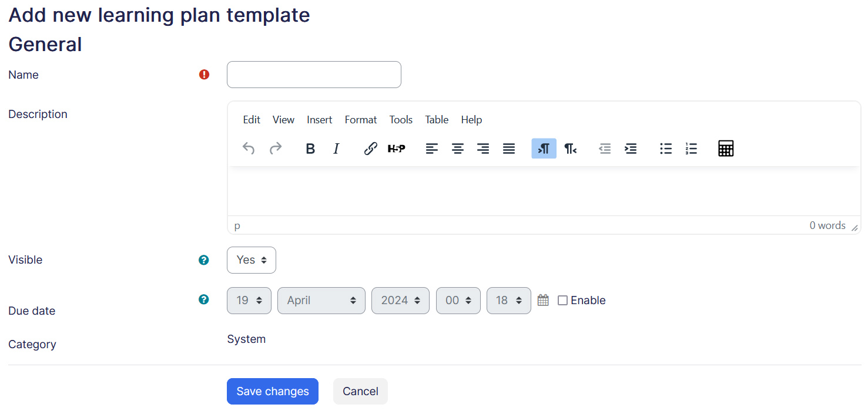
Task: Open the Format menu
Action: click(361, 120)
